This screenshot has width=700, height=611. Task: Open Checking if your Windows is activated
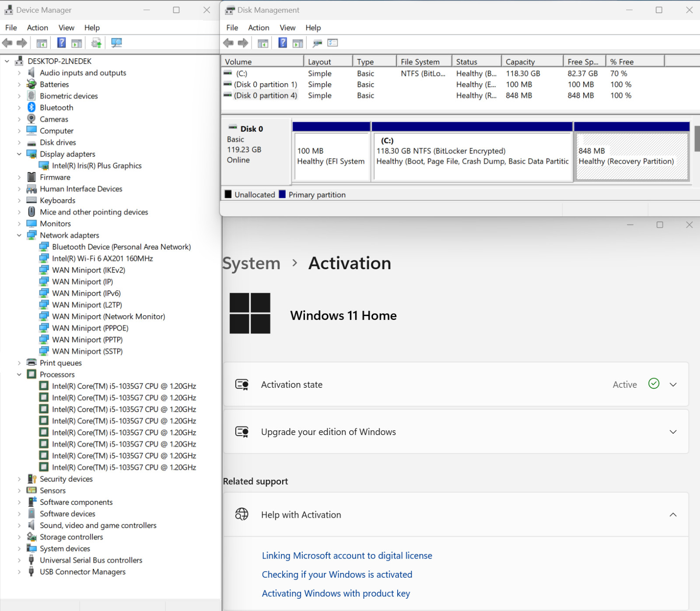point(337,574)
